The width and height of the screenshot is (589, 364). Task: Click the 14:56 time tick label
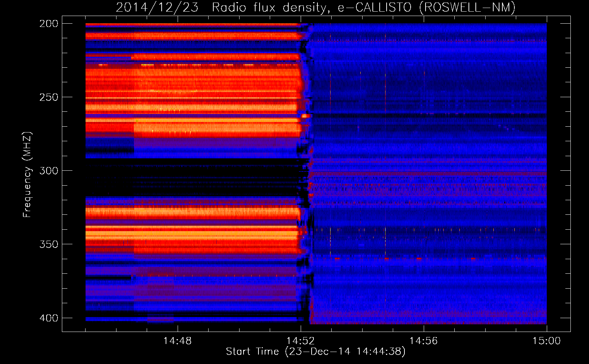pyautogui.click(x=423, y=341)
